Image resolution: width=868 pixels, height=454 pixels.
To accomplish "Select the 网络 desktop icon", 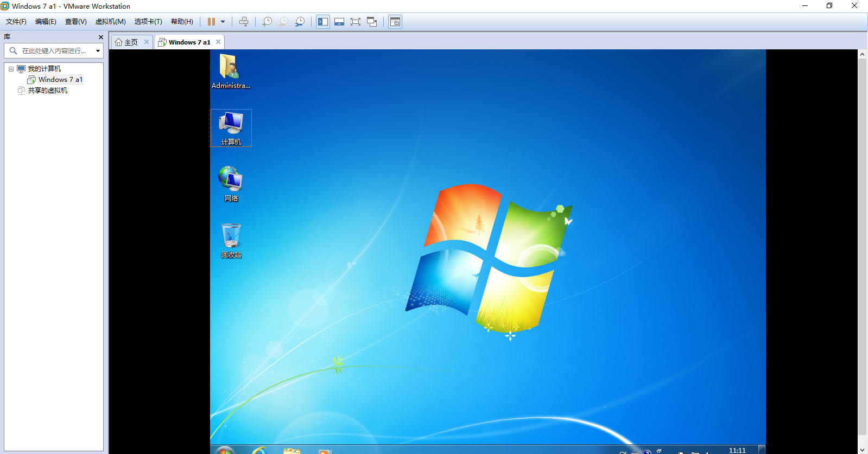I will (231, 184).
